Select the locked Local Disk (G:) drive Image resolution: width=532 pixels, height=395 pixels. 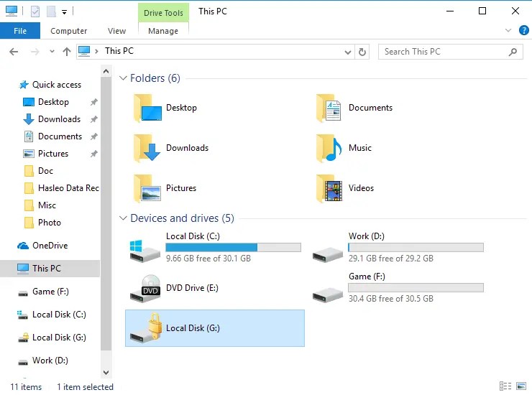pyautogui.click(x=215, y=328)
